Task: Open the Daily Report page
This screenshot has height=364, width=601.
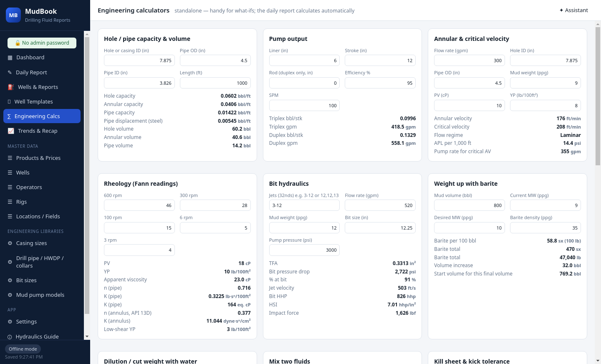Action: click(x=42, y=72)
